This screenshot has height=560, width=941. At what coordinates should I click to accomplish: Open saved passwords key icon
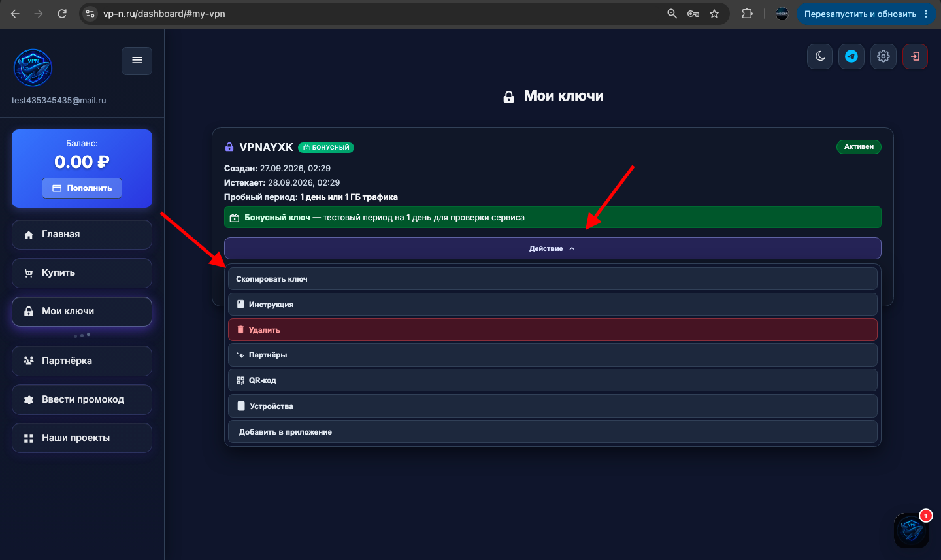tap(693, 14)
